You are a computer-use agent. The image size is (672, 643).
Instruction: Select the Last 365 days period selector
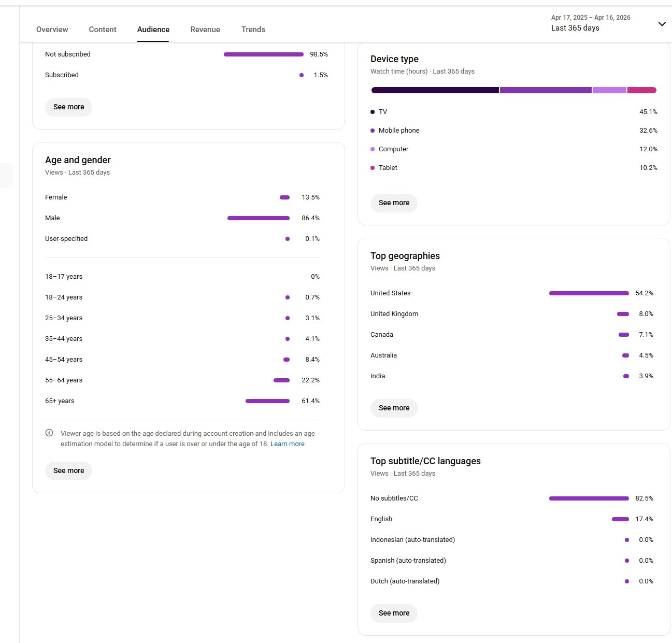575,28
